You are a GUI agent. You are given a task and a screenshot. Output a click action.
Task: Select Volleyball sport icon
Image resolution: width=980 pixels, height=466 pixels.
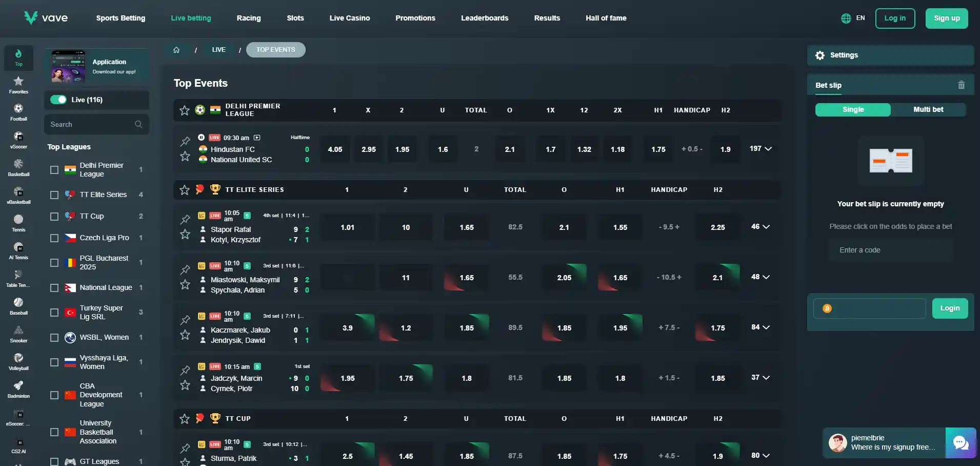click(x=18, y=362)
